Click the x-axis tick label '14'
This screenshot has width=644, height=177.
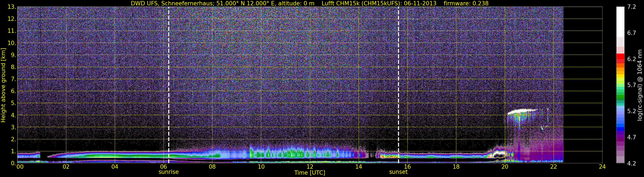(x=358, y=167)
